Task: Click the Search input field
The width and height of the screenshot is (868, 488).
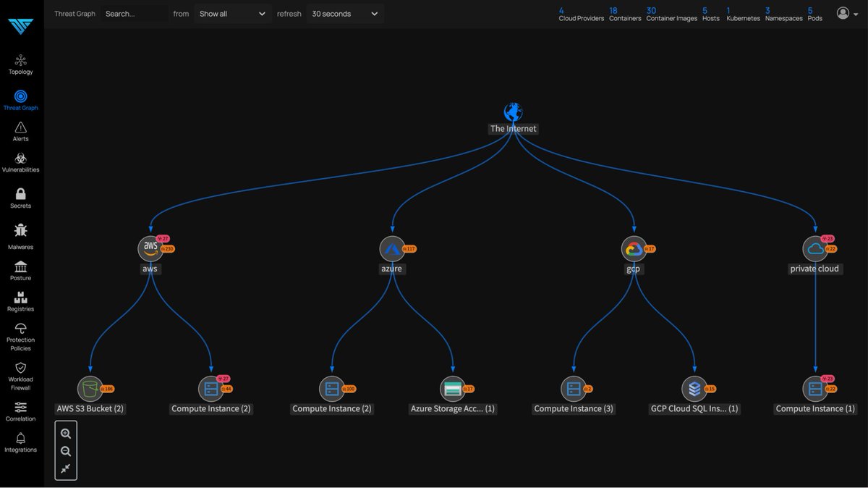Action: pos(135,13)
